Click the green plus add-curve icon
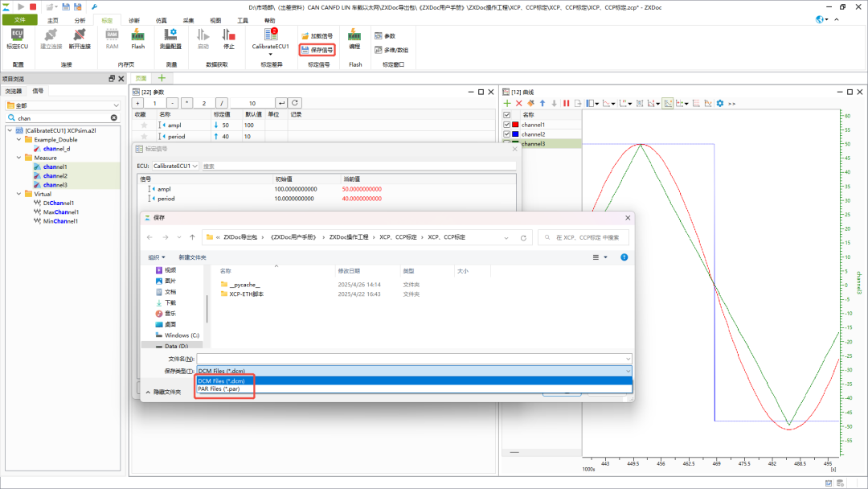The width and height of the screenshot is (868, 489). point(507,104)
